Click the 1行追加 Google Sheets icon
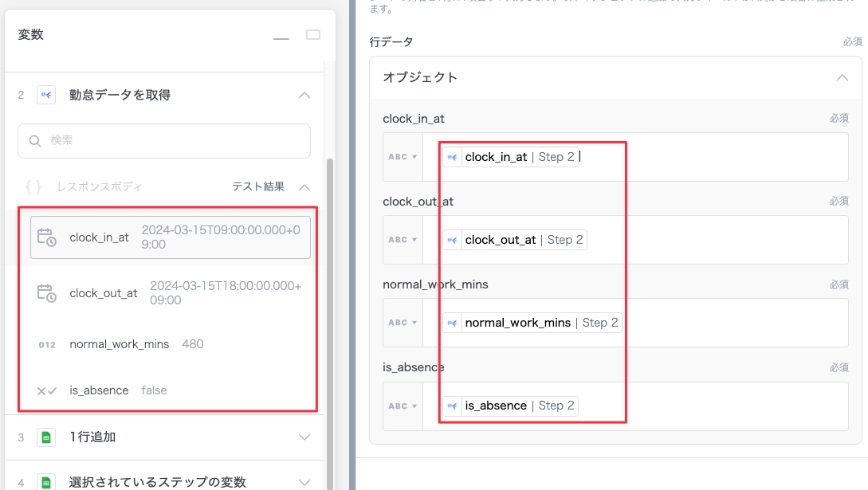 pos(46,437)
